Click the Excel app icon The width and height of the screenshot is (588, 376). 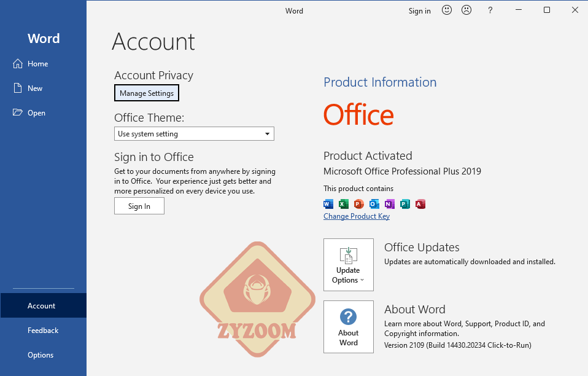[344, 204]
